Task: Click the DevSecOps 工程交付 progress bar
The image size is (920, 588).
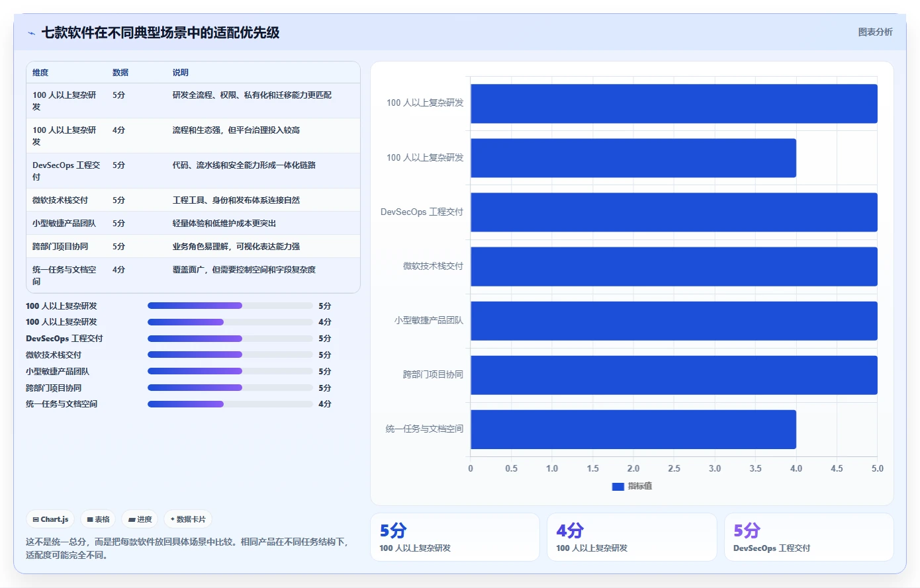Action: [230, 339]
